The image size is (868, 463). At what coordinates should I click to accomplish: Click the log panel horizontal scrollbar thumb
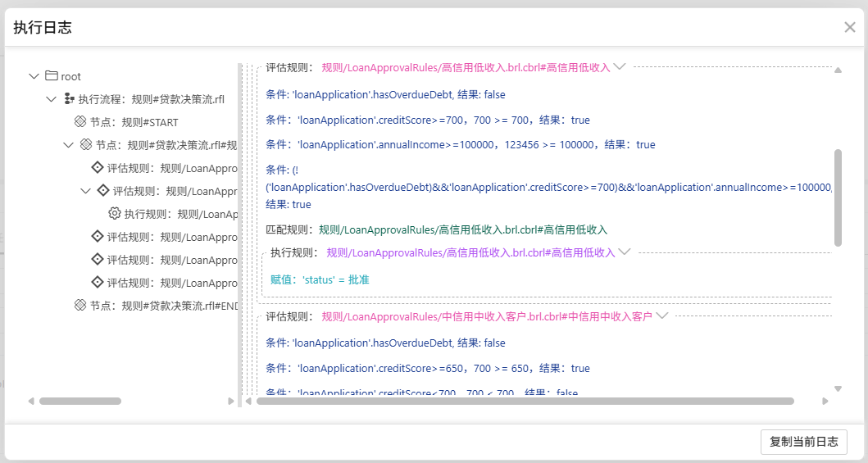(525, 401)
